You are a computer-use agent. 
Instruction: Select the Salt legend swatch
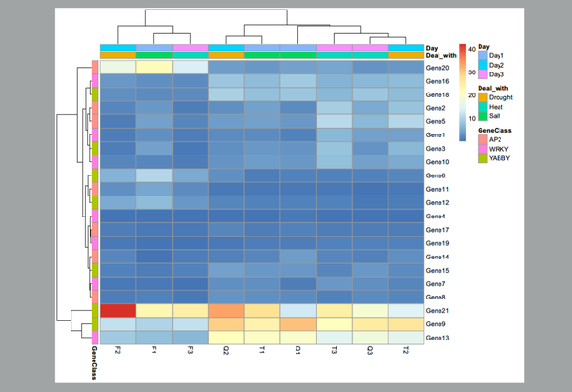482,116
